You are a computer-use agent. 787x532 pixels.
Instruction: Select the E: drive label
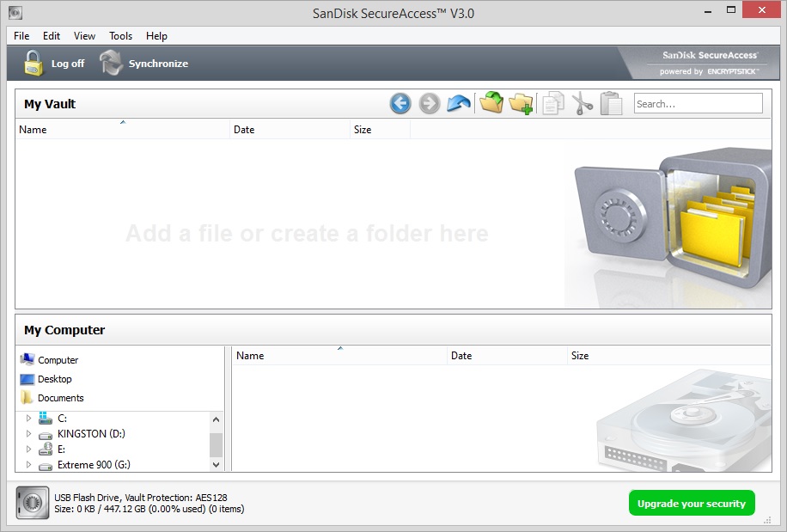click(x=61, y=449)
